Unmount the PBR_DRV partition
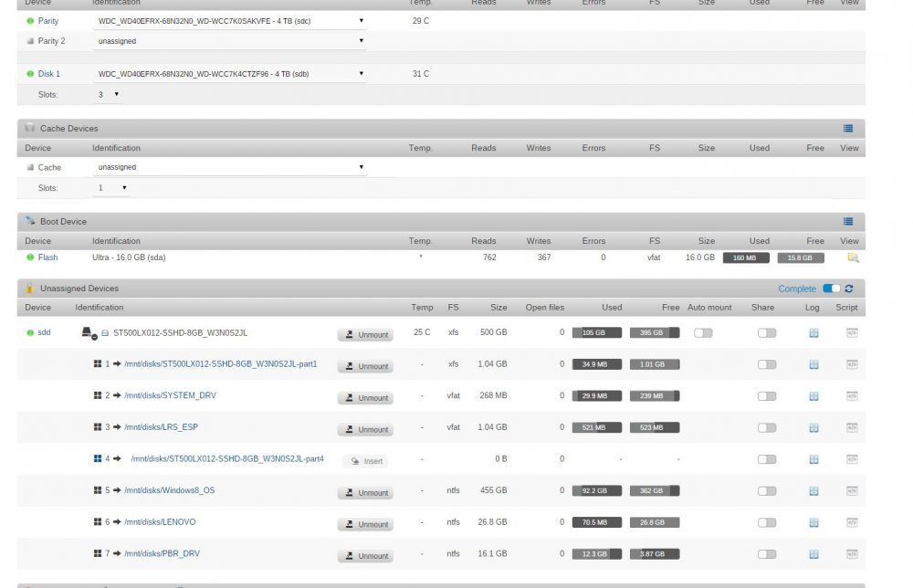 pyautogui.click(x=366, y=556)
